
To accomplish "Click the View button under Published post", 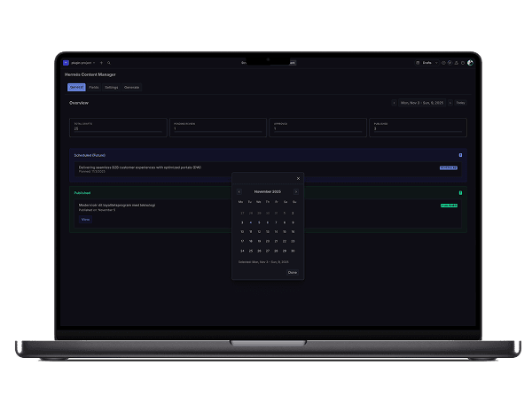I will pos(85,219).
